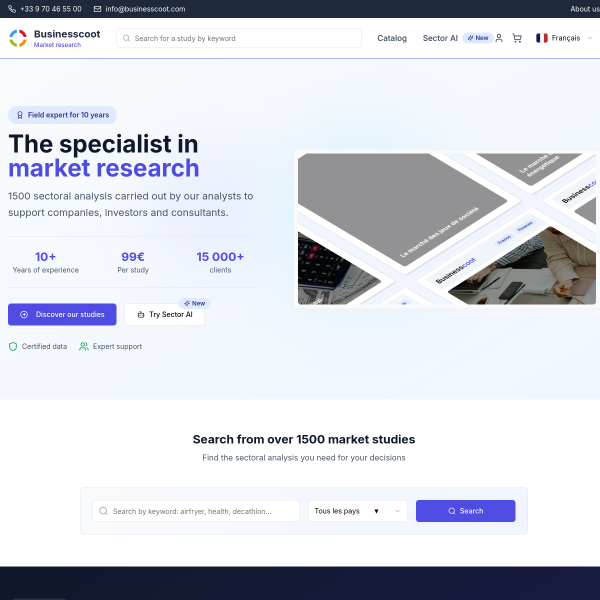
Task: Click the phone icon in top bar
Action: [12, 9]
